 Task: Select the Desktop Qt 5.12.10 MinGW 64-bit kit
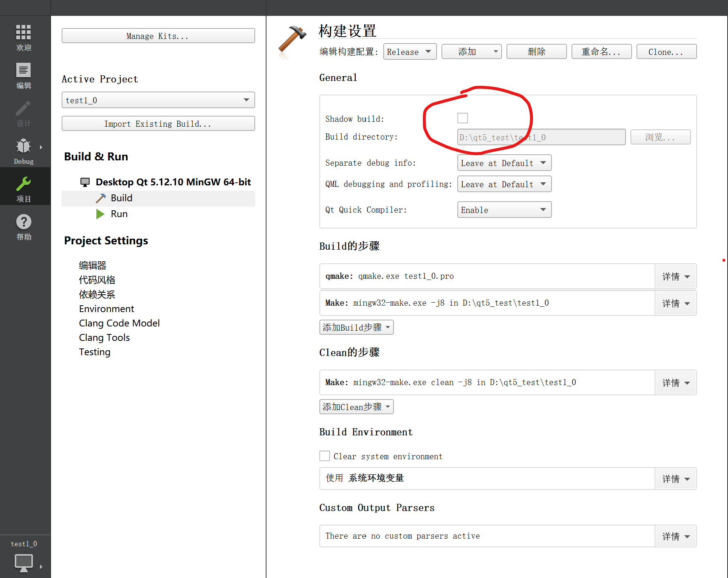point(173,182)
